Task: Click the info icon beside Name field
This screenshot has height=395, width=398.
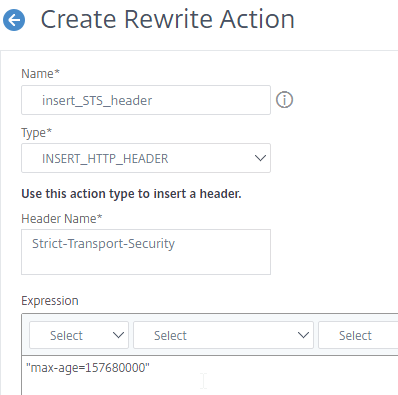Action: point(284,100)
